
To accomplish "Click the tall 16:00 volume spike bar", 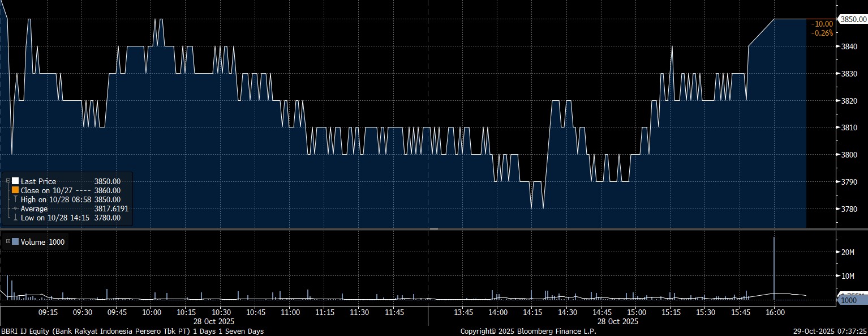I will coord(774,266).
